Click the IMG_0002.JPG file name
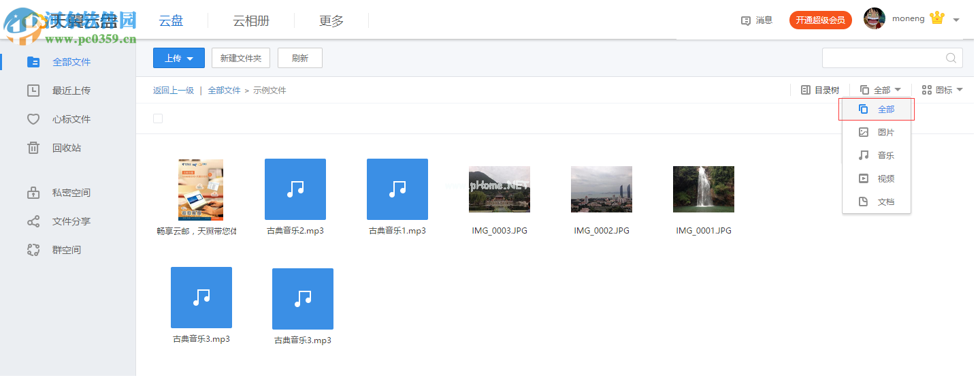980x382 pixels. 602,231
